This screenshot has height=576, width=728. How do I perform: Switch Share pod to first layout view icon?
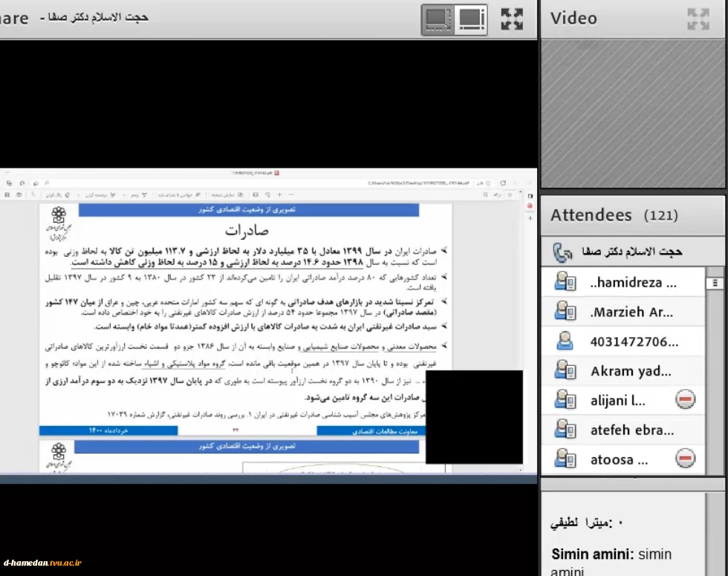438,19
